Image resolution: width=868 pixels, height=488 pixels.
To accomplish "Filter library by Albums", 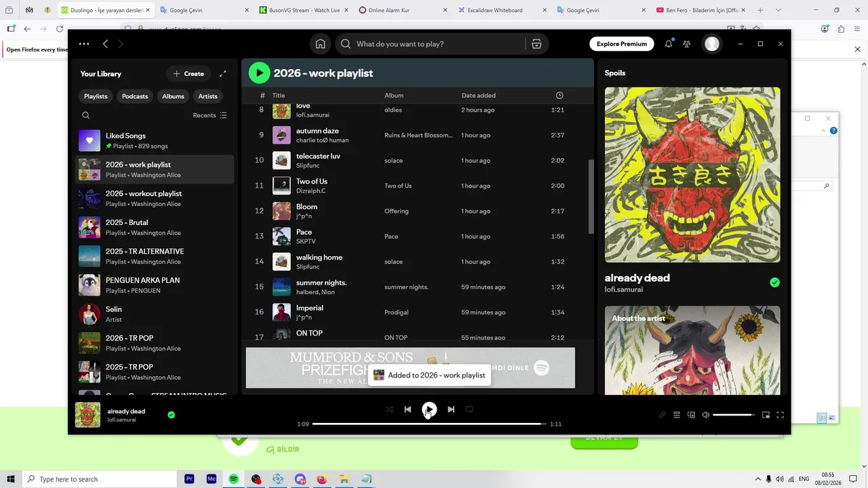I will click(x=173, y=96).
